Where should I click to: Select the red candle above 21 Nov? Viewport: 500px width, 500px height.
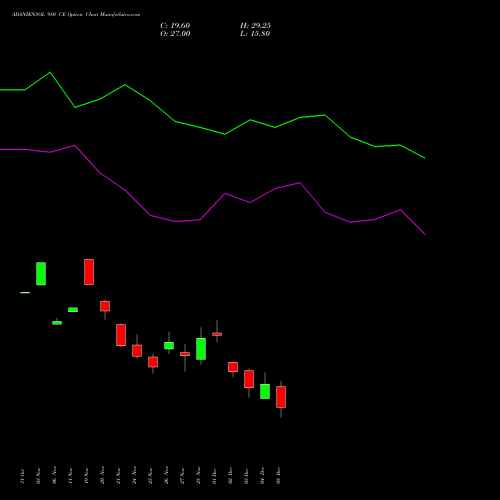(121, 335)
